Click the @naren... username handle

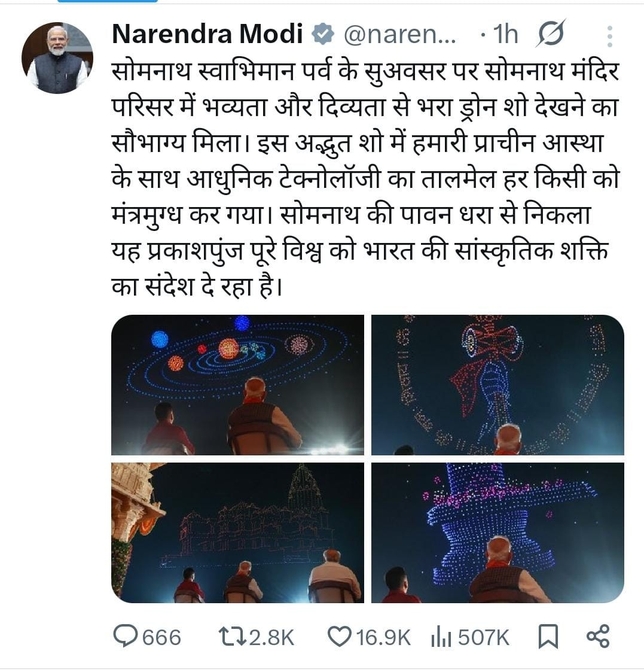400,35
